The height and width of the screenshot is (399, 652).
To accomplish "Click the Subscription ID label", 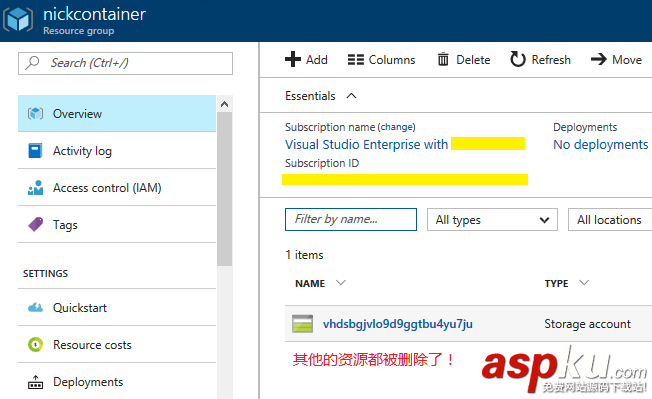I will click(x=322, y=163).
